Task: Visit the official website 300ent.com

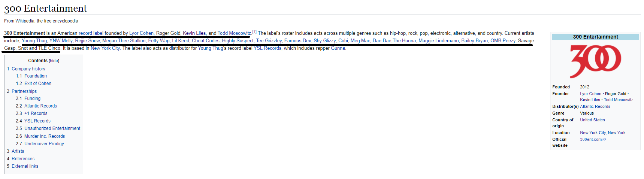Action: click(x=591, y=140)
